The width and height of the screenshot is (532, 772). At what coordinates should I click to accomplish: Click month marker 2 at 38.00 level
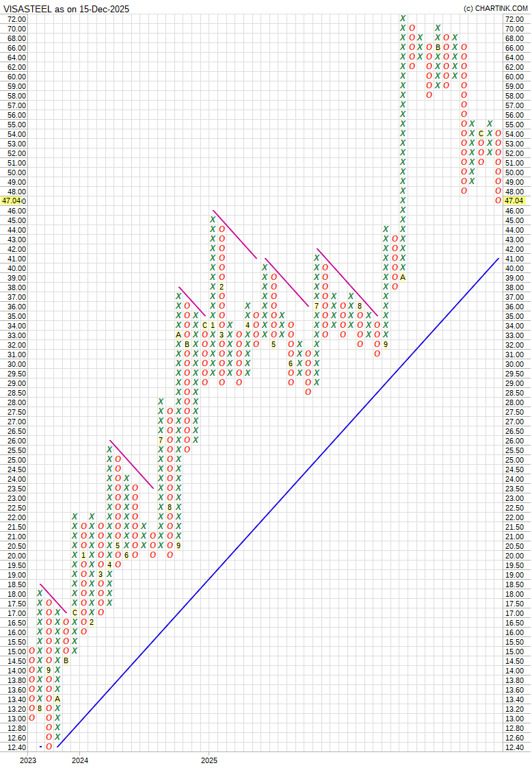point(222,287)
